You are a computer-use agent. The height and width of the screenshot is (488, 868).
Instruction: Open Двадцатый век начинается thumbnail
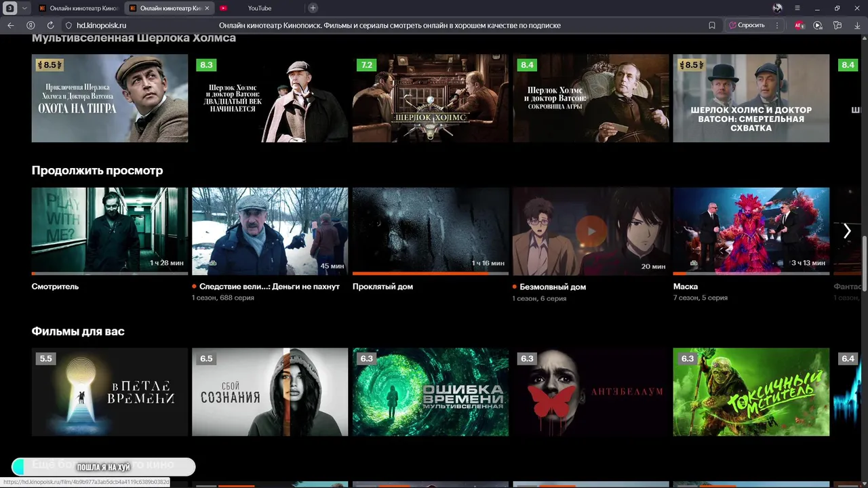270,98
